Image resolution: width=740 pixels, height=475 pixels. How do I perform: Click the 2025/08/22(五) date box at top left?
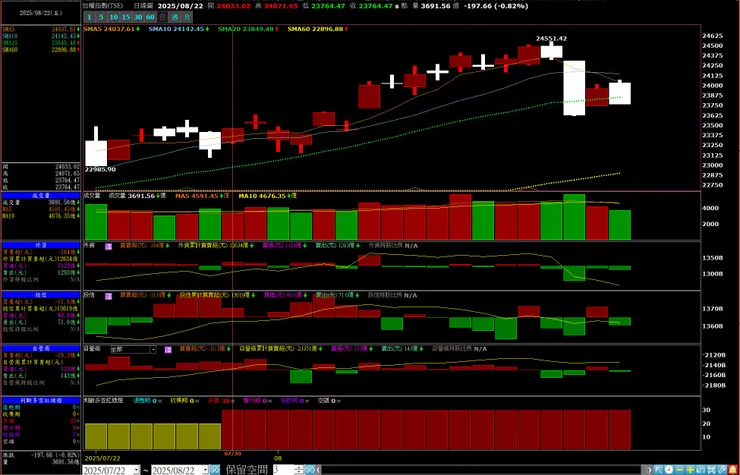pyautogui.click(x=41, y=13)
